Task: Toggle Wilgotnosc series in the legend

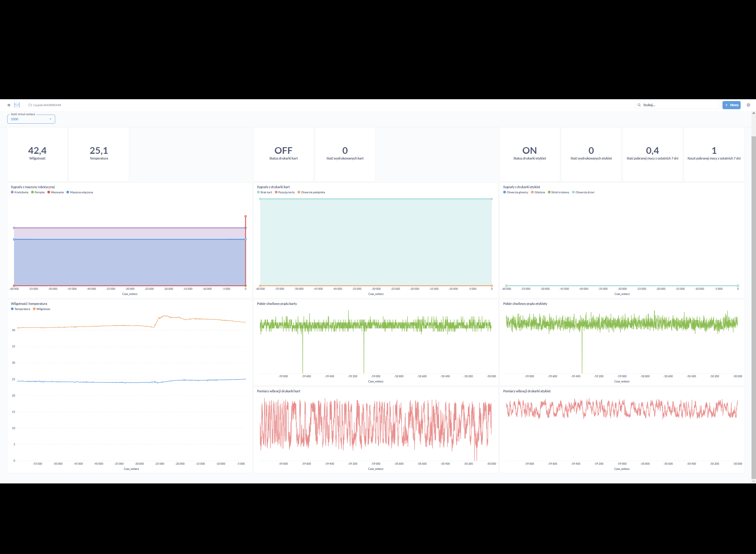Action: 42,309
